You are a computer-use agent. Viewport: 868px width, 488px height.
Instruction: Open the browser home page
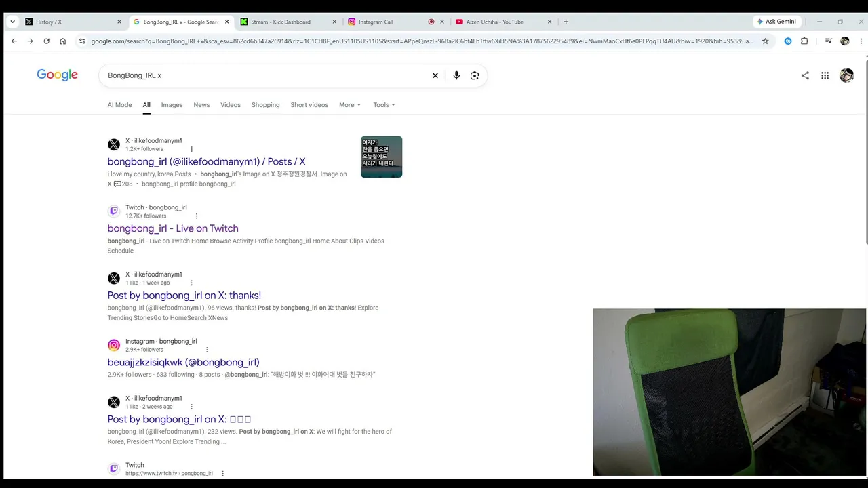click(x=62, y=41)
